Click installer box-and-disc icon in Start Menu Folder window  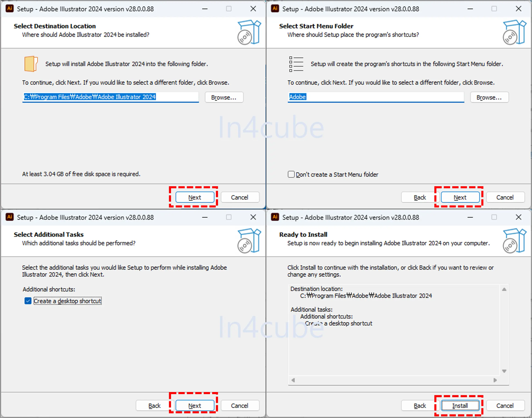click(x=515, y=32)
